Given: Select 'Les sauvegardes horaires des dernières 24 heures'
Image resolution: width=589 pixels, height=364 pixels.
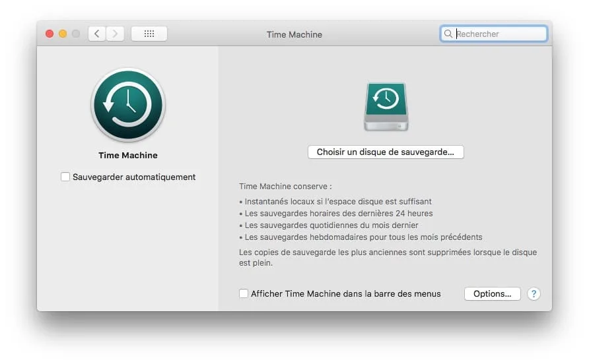Looking at the screenshot, I should coord(336,214).
